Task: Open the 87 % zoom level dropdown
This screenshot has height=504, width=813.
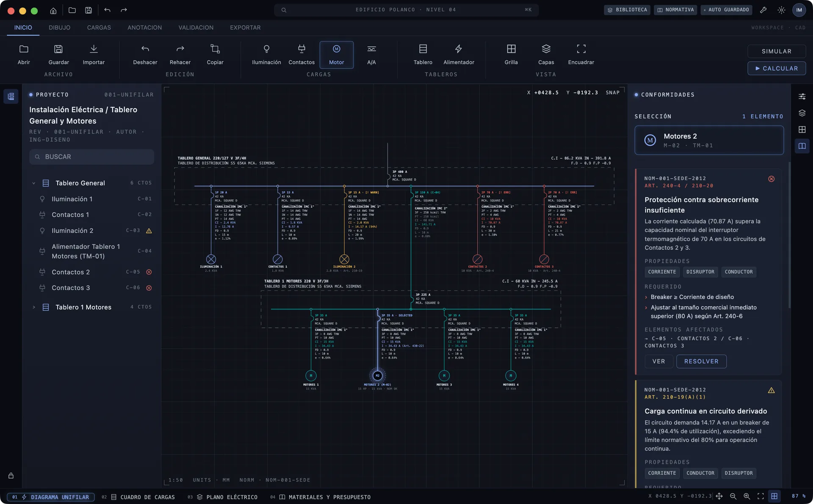Action: (799, 496)
